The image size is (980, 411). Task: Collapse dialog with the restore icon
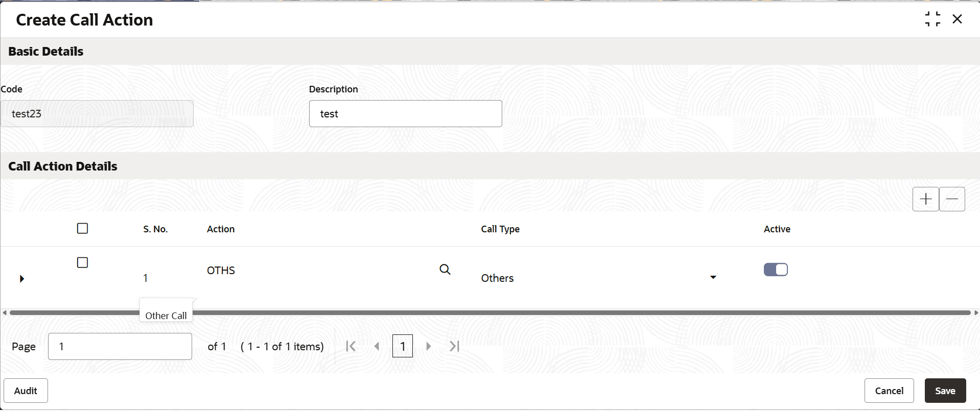(932, 19)
